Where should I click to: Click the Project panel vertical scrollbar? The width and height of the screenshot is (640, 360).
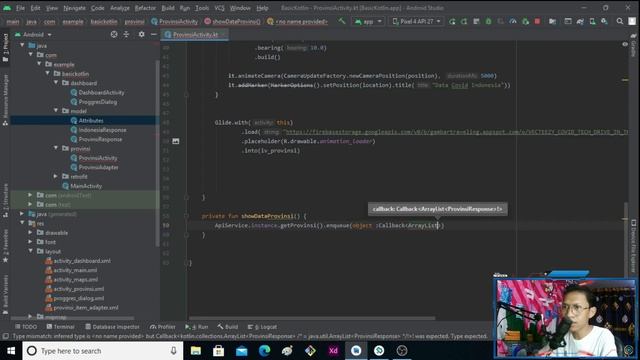[158, 153]
